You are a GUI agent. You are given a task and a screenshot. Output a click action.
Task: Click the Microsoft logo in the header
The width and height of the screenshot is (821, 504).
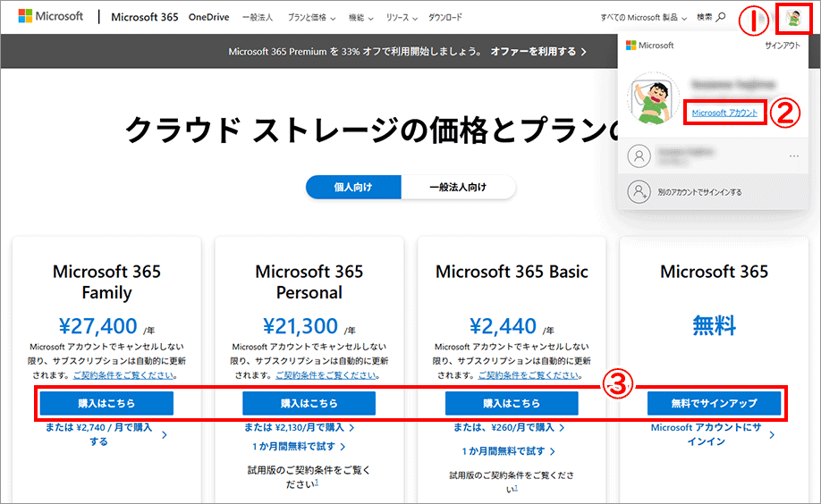pos(50,17)
